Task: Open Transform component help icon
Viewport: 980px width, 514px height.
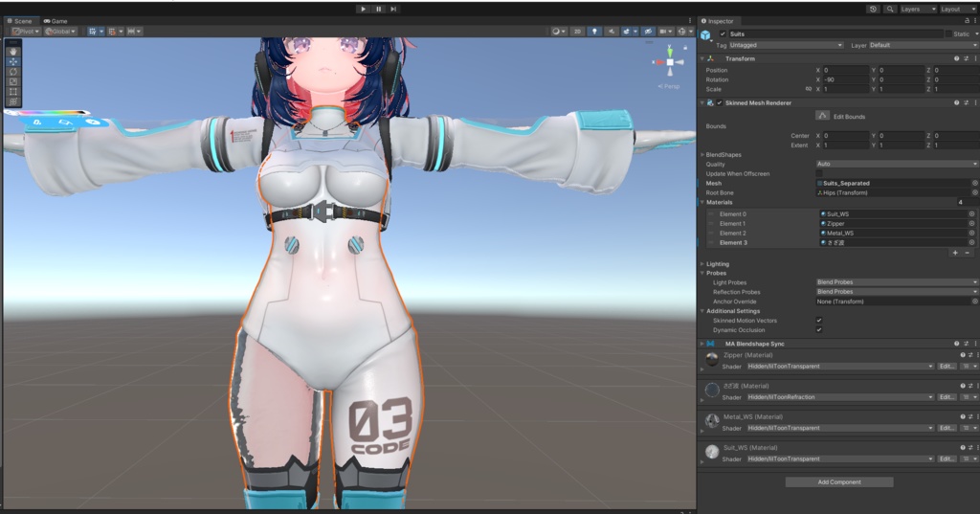Action: (956, 58)
